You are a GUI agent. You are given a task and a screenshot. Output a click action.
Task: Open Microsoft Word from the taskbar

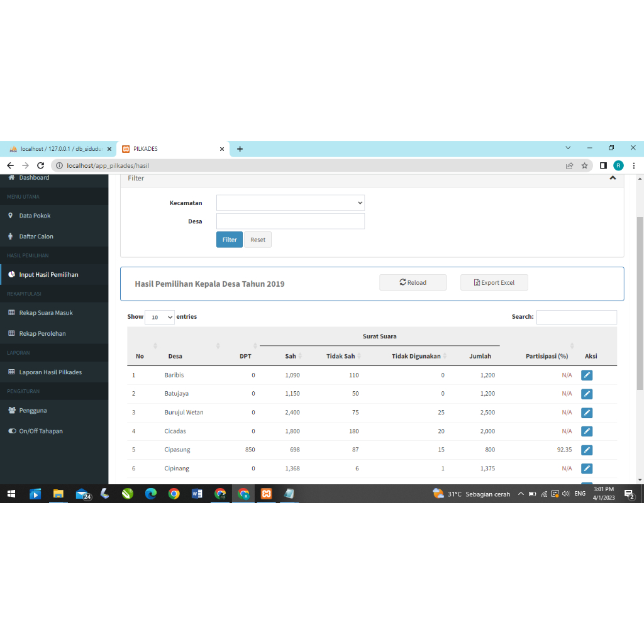(x=197, y=494)
